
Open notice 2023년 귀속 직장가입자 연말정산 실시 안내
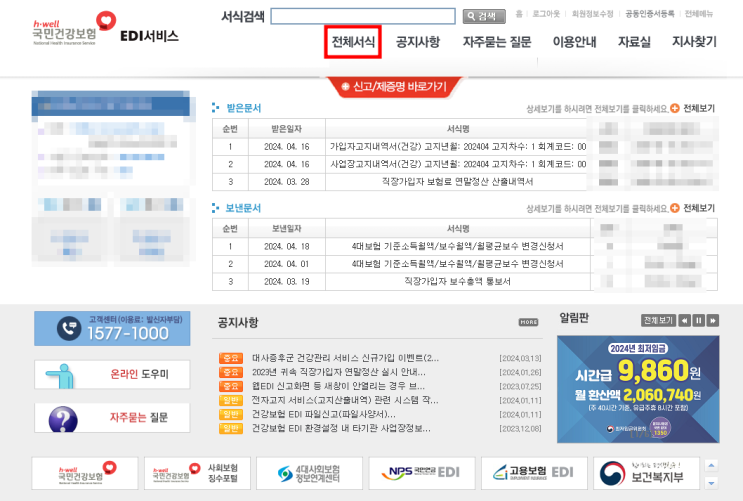(x=339, y=372)
